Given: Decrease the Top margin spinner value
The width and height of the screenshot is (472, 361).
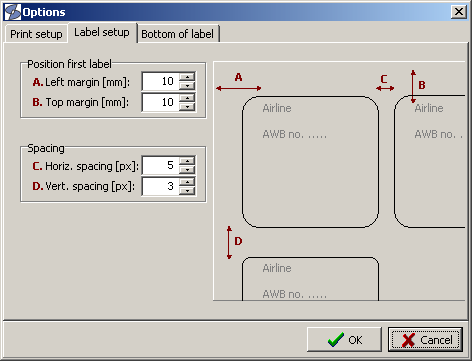Looking at the screenshot, I should click(x=187, y=107).
